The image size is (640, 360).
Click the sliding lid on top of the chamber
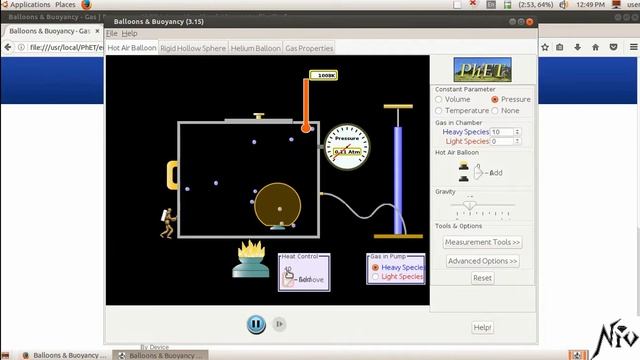point(258,120)
